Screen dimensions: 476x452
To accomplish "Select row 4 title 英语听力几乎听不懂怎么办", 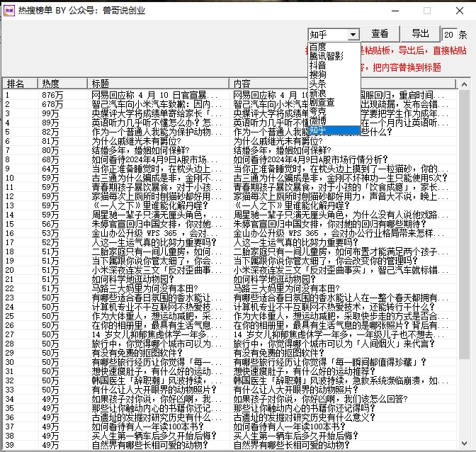I will [x=157, y=123].
